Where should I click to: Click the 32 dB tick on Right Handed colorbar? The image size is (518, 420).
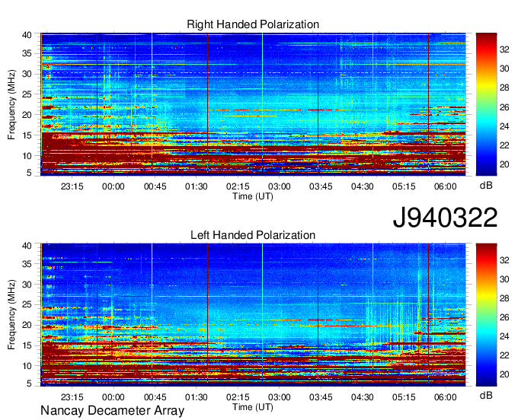click(x=504, y=49)
